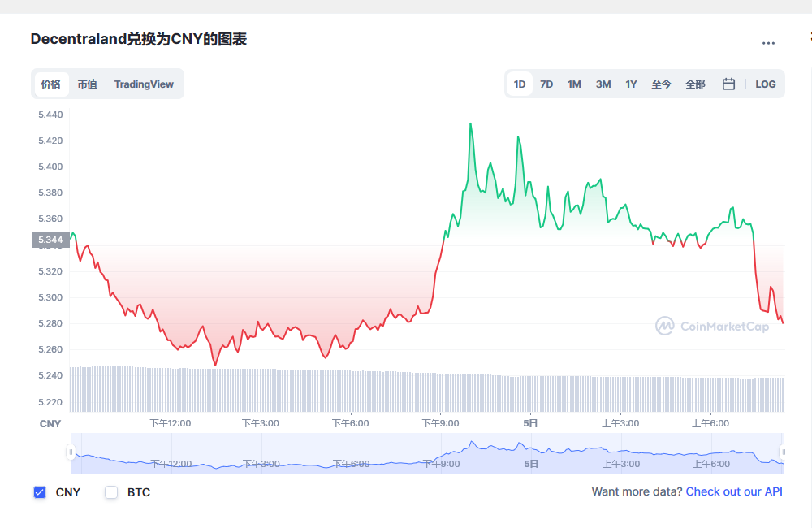The height and width of the screenshot is (528, 812).
Task: Click the mini overview chart navigator
Action: [427, 453]
